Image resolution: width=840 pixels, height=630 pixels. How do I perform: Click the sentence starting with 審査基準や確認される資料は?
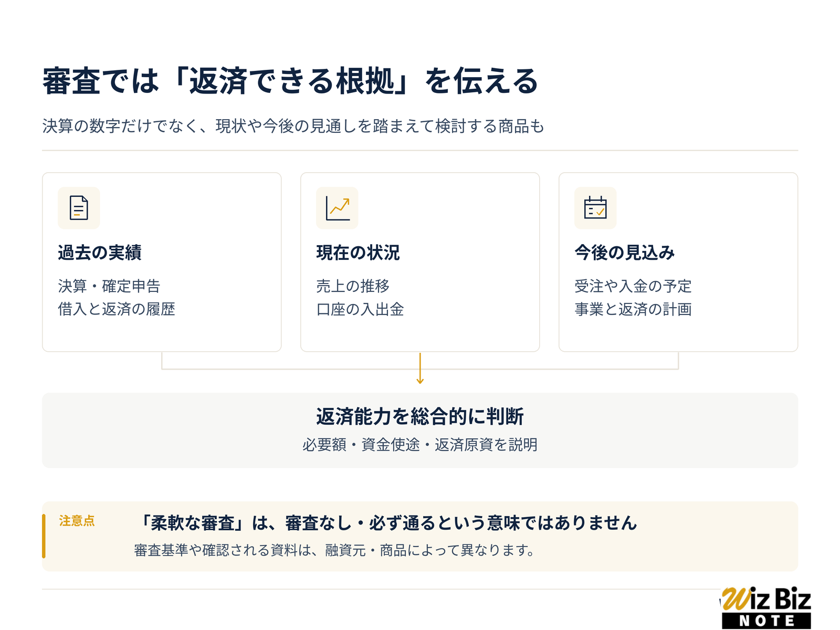335,550
